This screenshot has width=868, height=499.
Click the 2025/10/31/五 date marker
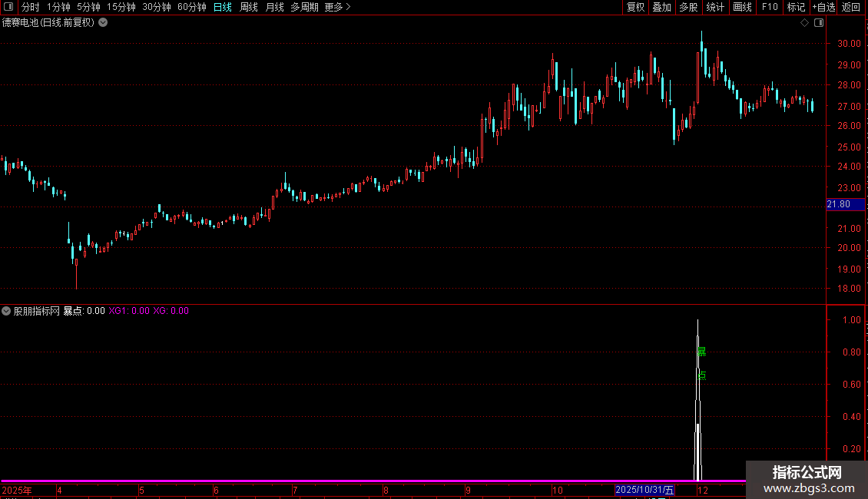645,490
